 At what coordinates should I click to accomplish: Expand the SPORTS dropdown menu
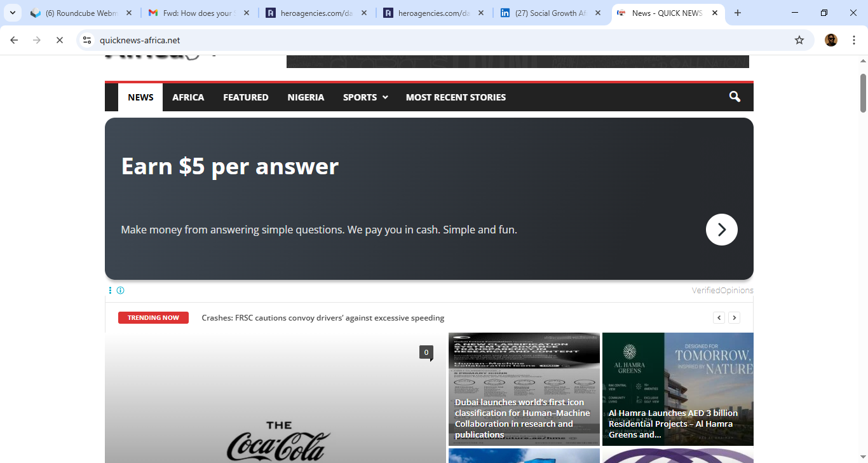pos(365,97)
